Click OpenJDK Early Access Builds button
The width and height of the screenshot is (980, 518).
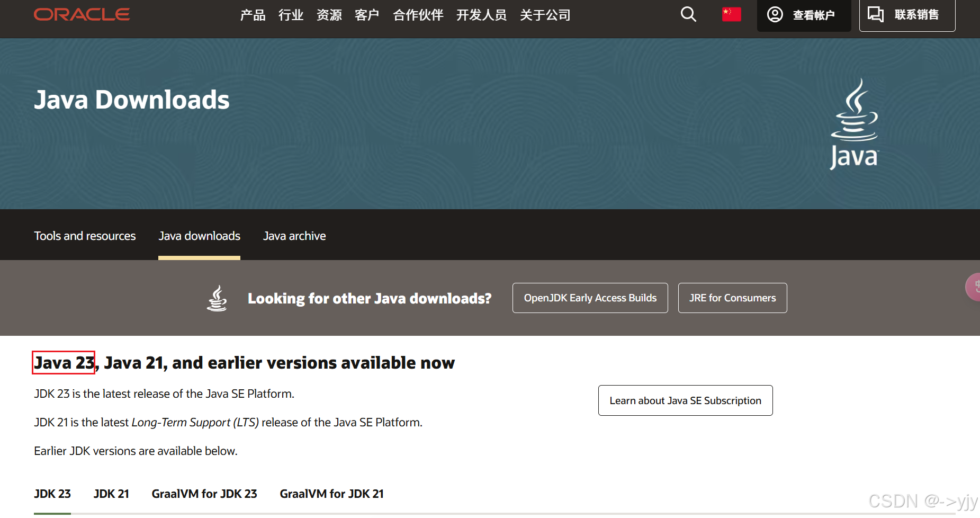pos(590,298)
